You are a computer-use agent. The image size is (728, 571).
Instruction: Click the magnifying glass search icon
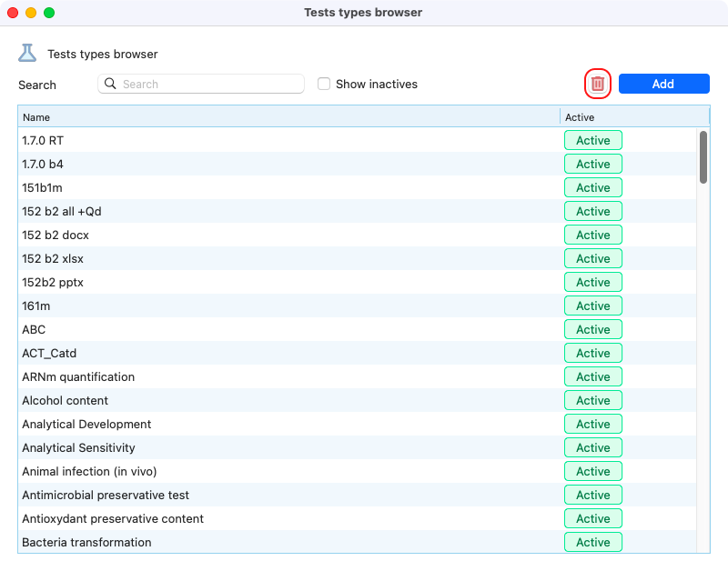tap(110, 84)
